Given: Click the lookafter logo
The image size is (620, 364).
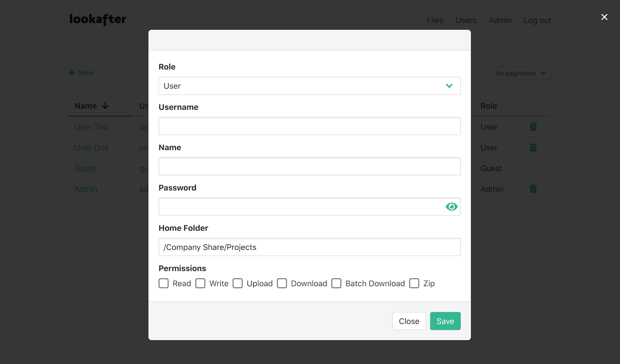Looking at the screenshot, I should coord(98,19).
